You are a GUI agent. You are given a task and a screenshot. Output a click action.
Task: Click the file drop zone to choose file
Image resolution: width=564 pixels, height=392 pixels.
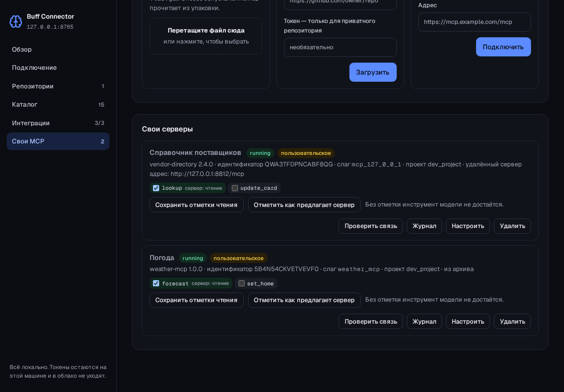[x=206, y=36]
